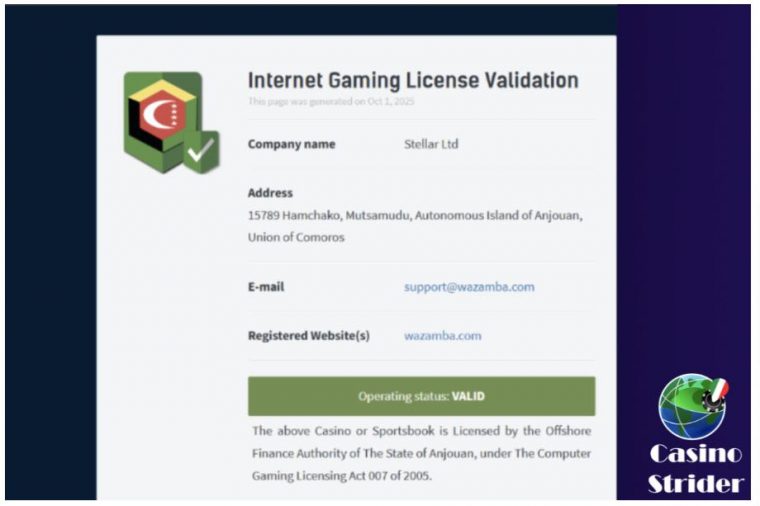Click the Company name label
This screenshot has width=760, height=506.
click(x=291, y=144)
